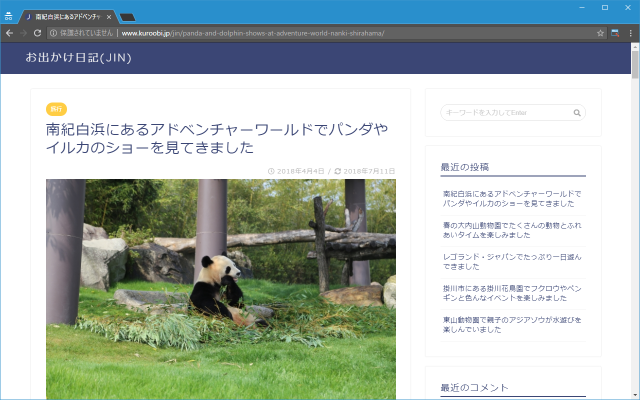This screenshot has width=640, height=400.
Task: Reload the page with the refresh icon
Action: 39,33
